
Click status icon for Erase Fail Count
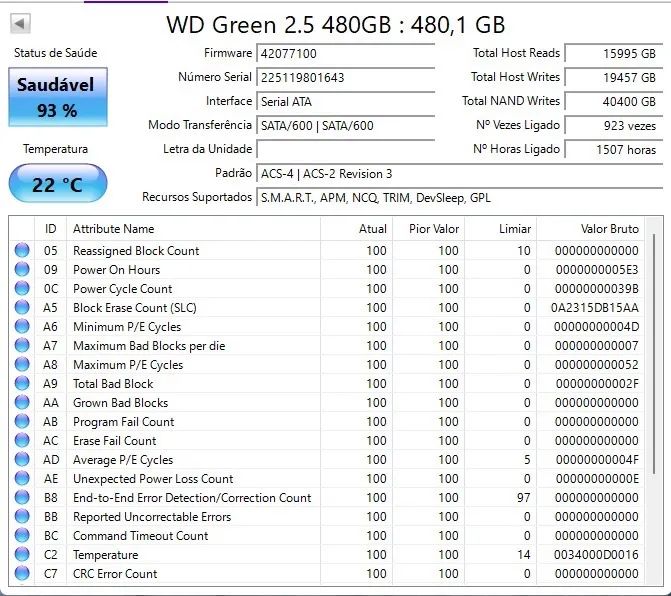pos(22,440)
